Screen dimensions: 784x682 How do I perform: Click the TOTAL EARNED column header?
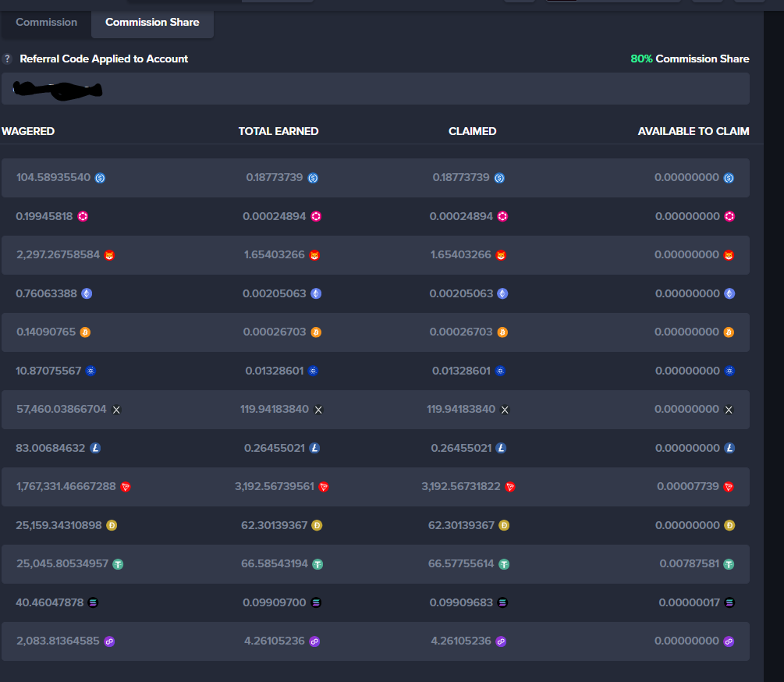pos(278,131)
